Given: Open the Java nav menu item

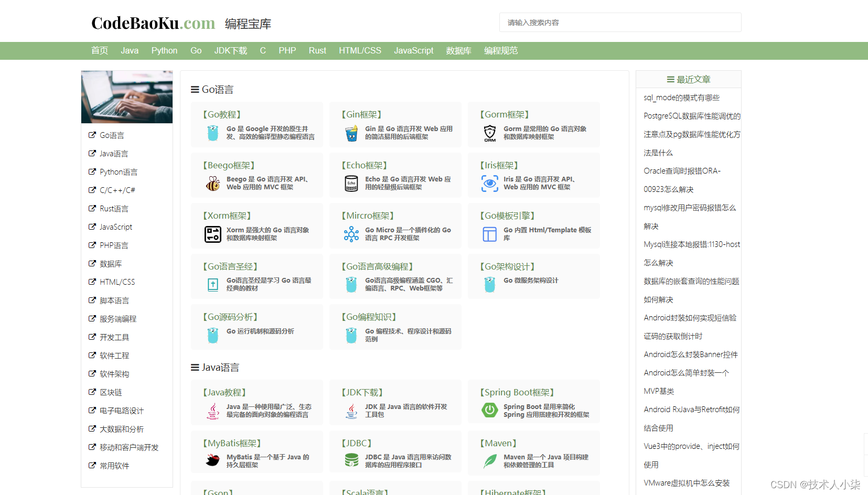Looking at the screenshot, I should click(x=130, y=51).
